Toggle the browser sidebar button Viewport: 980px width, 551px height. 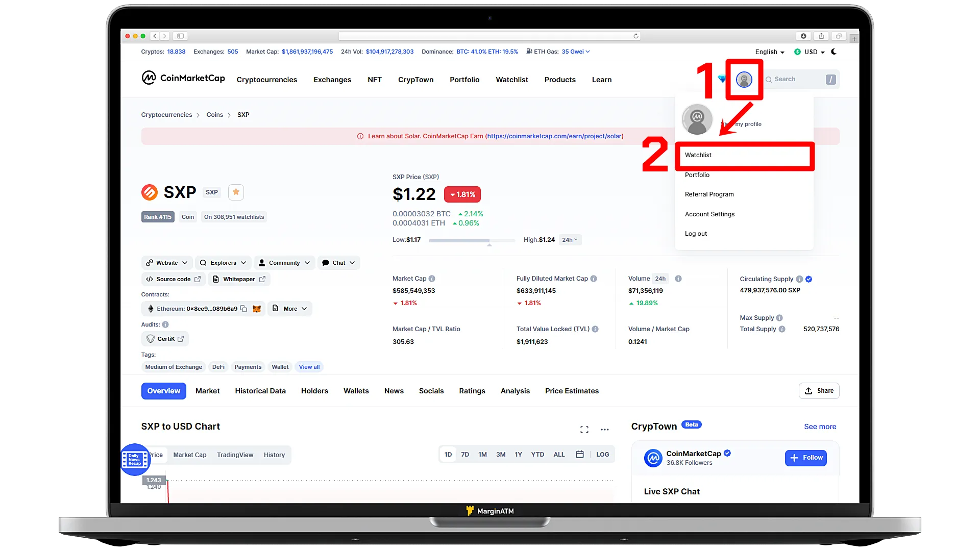click(x=180, y=36)
